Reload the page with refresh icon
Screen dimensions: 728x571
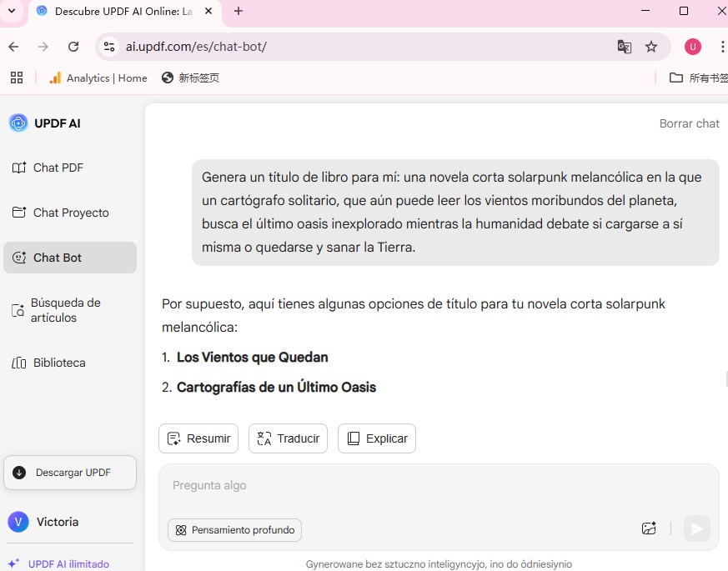pyautogui.click(x=73, y=47)
